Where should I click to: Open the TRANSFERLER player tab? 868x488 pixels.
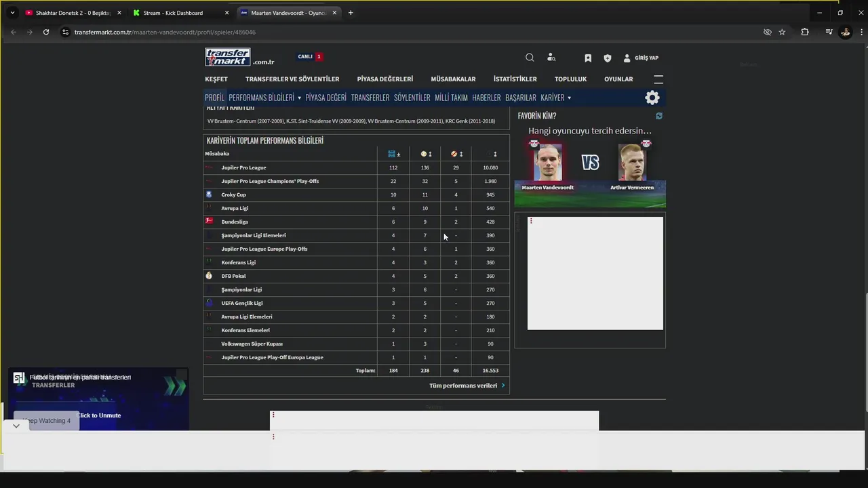370,98
